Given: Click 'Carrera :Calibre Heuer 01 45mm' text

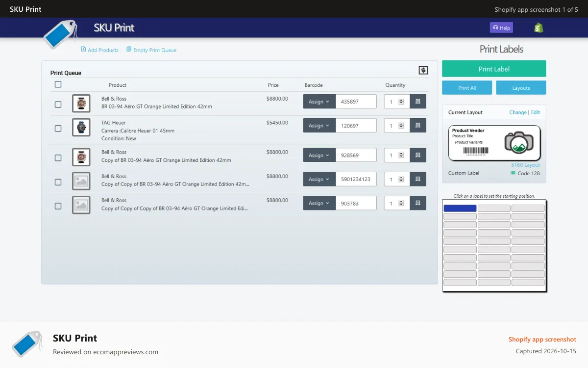Looking at the screenshot, I should pyautogui.click(x=138, y=131).
